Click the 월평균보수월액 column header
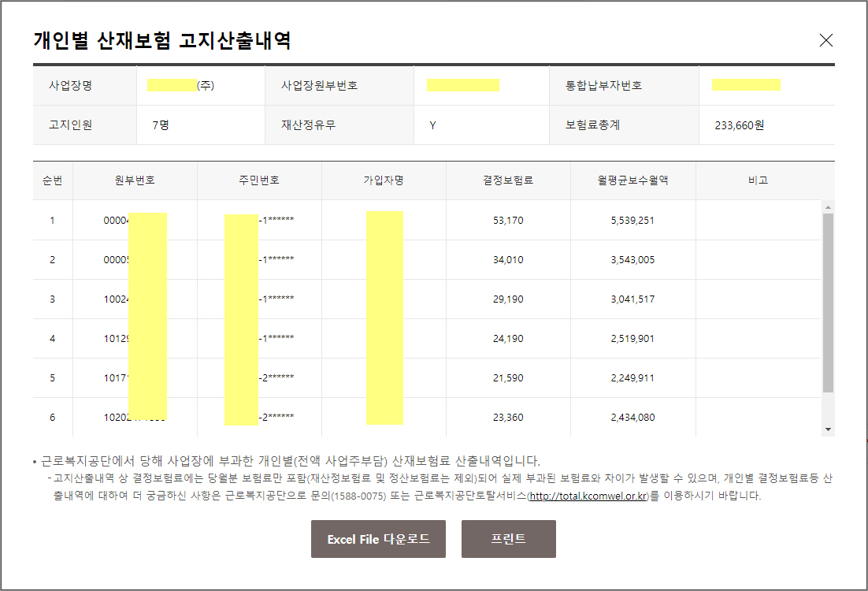This screenshot has height=591, width=868. pos(632,180)
